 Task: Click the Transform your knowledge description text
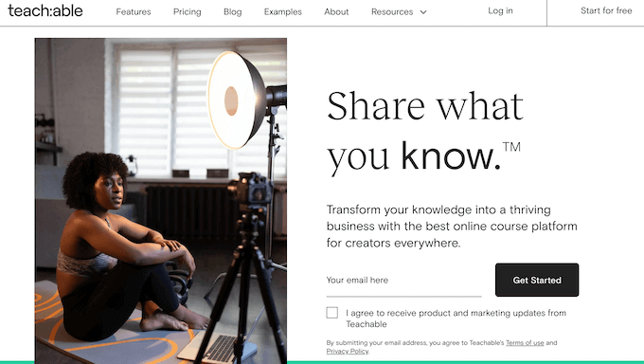coord(452,227)
